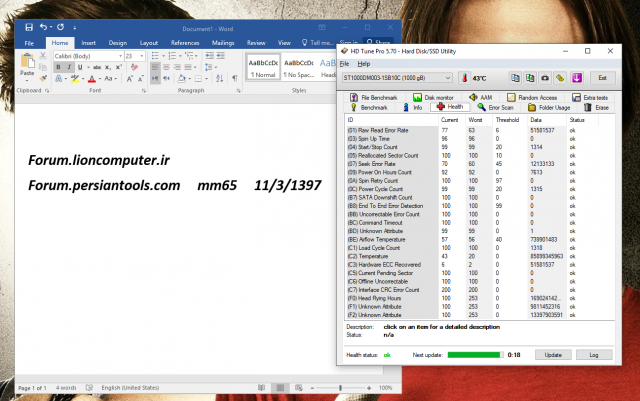Open the Help menu in HD Tune
Viewport: 640px width, 401px height.
click(364, 63)
